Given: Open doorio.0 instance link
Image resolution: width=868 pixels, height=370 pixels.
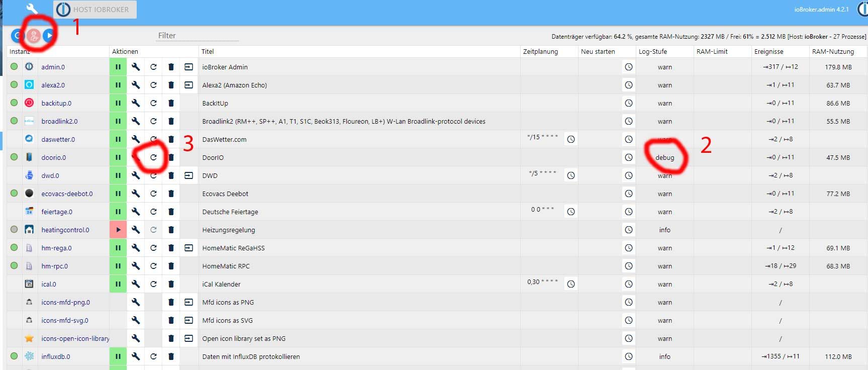Looking at the screenshot, I should 53,157.
